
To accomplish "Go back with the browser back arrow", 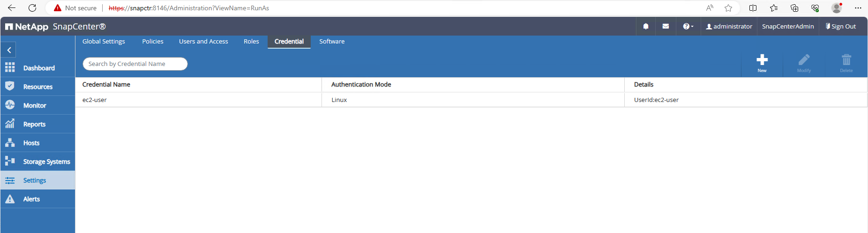I will [12, 8].
